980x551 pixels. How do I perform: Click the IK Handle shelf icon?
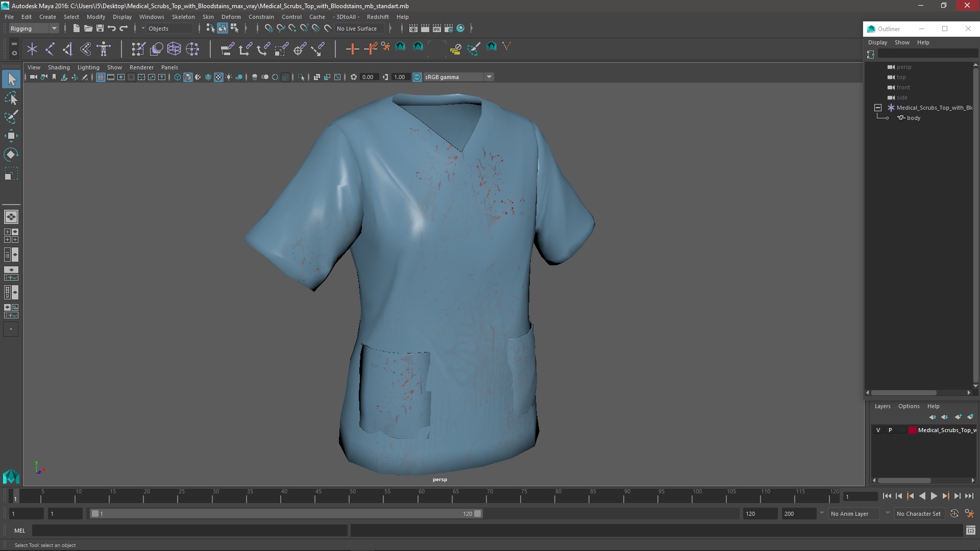click(68, 49)
